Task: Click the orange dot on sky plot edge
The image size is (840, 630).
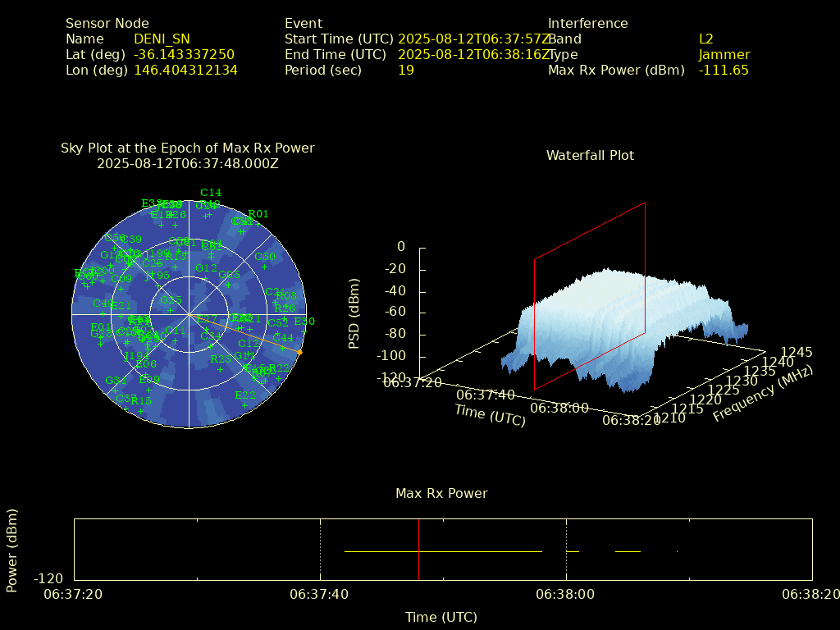Action: [x=299, y=353]
